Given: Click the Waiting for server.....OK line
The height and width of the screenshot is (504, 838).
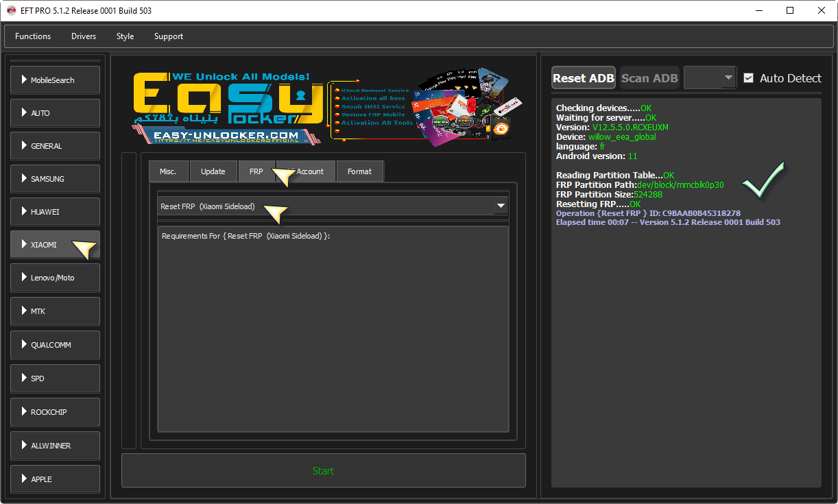Looking at the screenshot, I should (606, 118).
